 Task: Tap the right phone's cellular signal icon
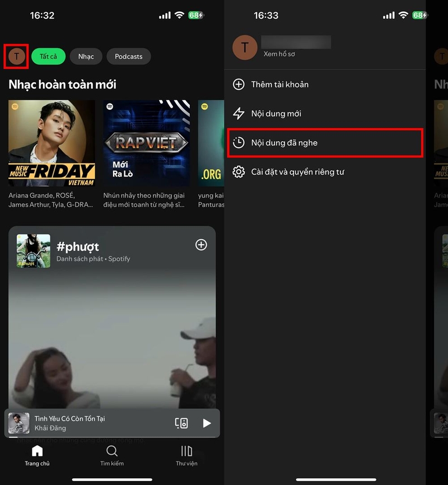pos(389,15)
